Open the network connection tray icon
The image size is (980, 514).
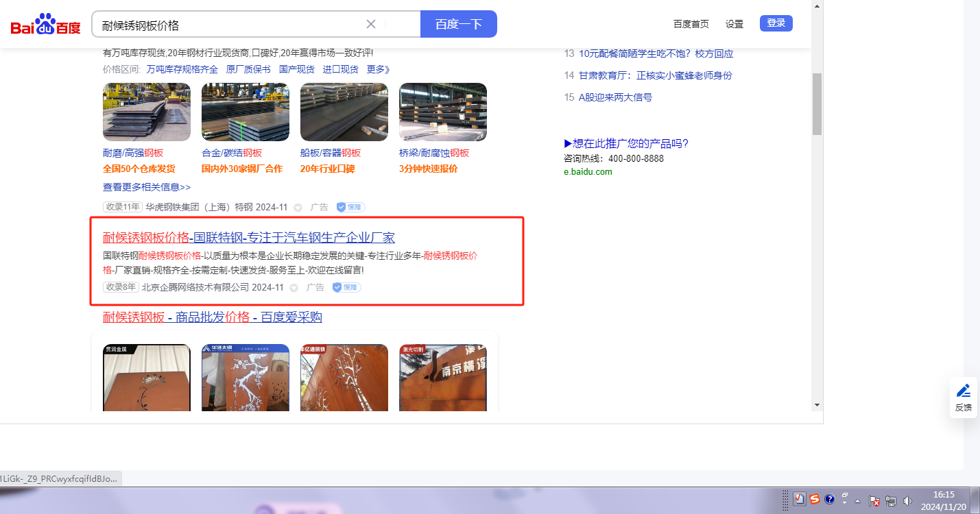[x=891, y=501]
